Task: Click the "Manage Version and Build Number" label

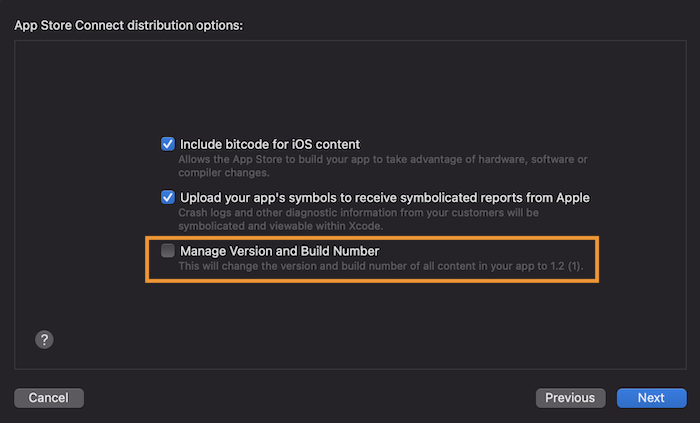Action: [279, 251]
